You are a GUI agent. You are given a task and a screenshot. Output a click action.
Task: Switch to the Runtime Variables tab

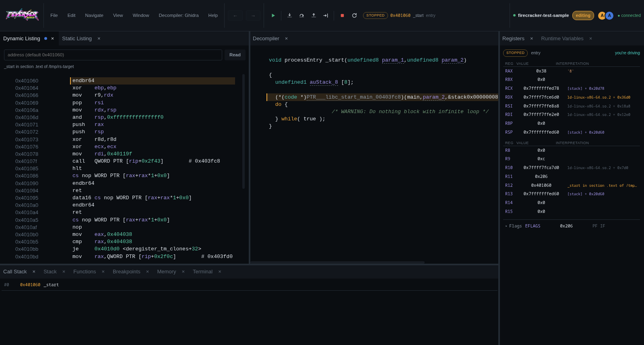tap(562, 39)
